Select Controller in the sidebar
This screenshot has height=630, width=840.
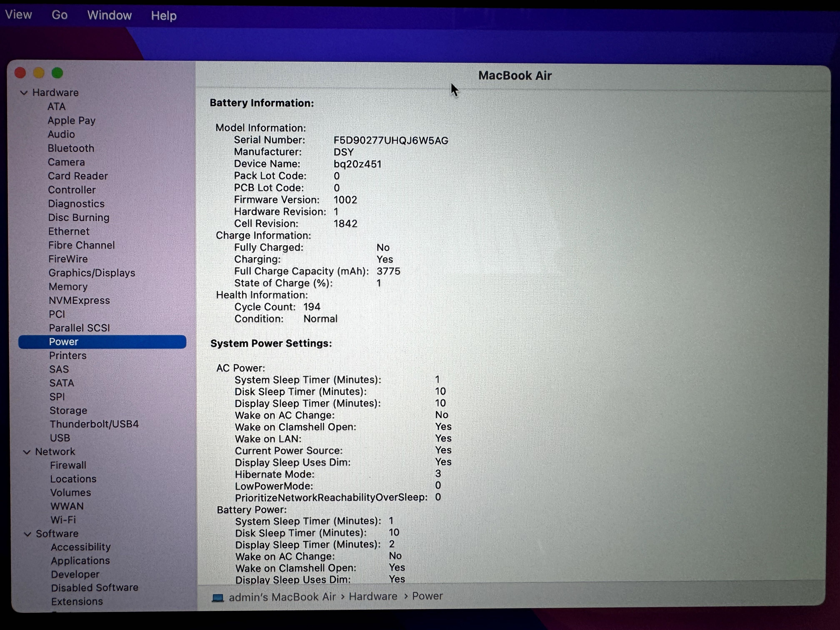(72, 190)
